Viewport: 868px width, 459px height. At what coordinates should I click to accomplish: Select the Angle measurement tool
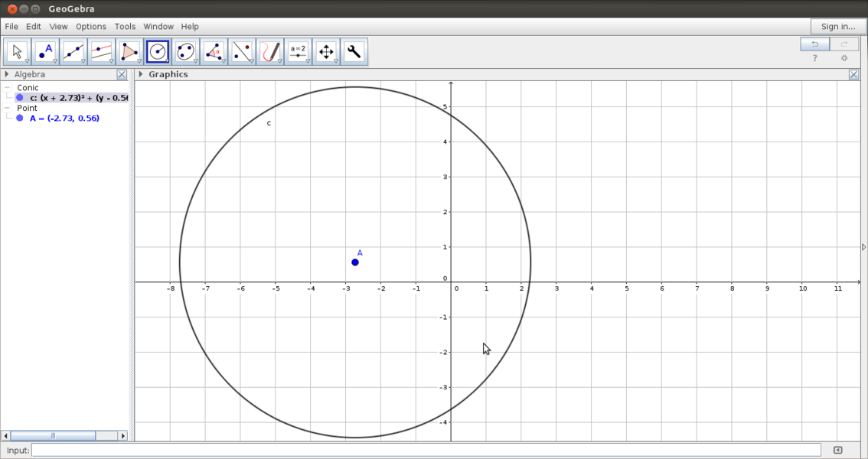coord(214,51)
